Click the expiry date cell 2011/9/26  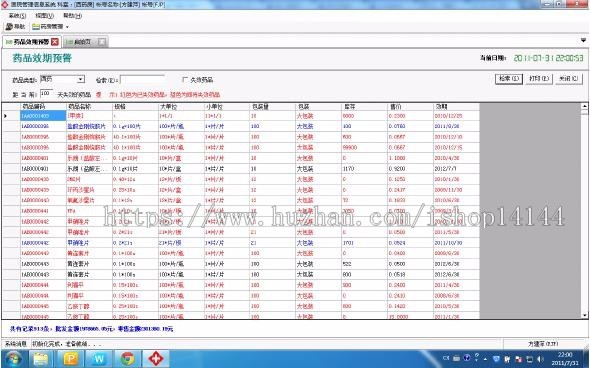457,126
